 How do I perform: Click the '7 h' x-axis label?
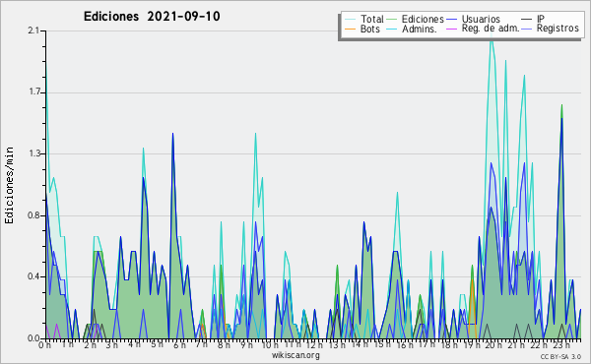pos(201,344)
